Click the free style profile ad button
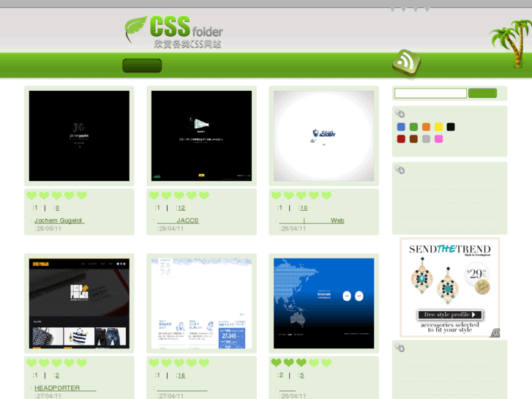Image resolution: width=532 pixels, height=399 pixels. [x=449, y=315]
